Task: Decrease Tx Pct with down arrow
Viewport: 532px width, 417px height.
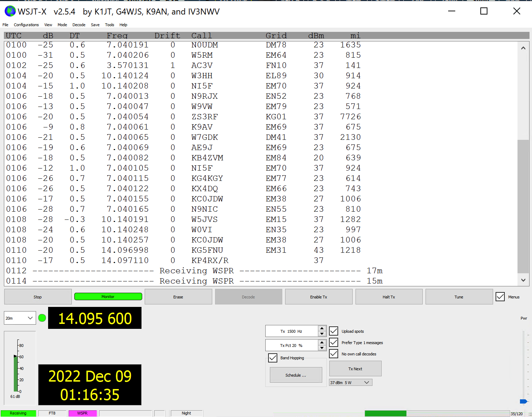Action: coord(322,348)
